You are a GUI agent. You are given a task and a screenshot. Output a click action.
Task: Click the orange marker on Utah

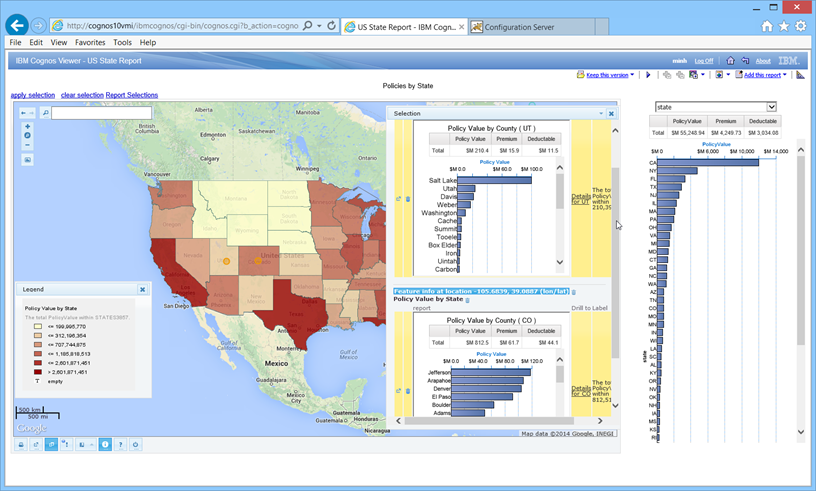tap(226, 261)
